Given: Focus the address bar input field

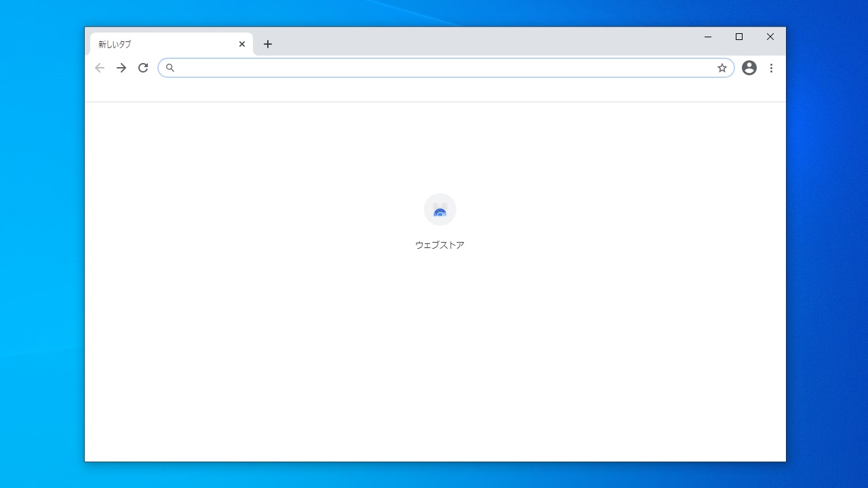Looking at the screenshot, I should [x=446, y=68].
